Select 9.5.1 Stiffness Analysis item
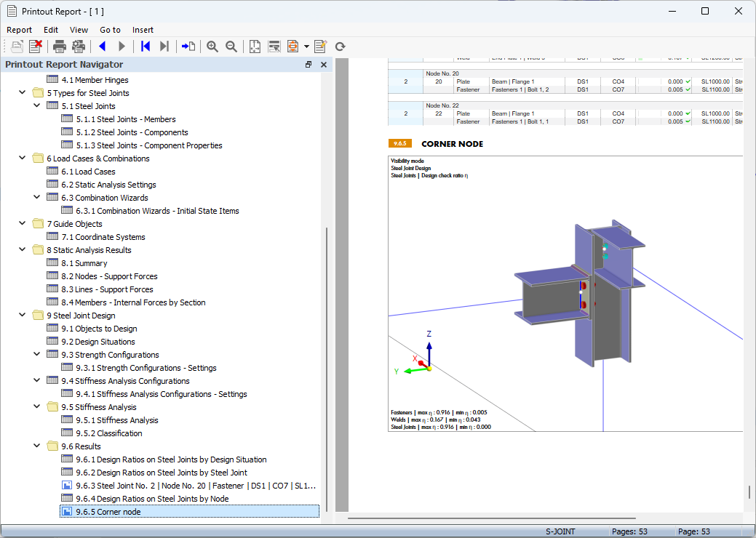This screenshot has width=756, height=538. pos(116,420)
